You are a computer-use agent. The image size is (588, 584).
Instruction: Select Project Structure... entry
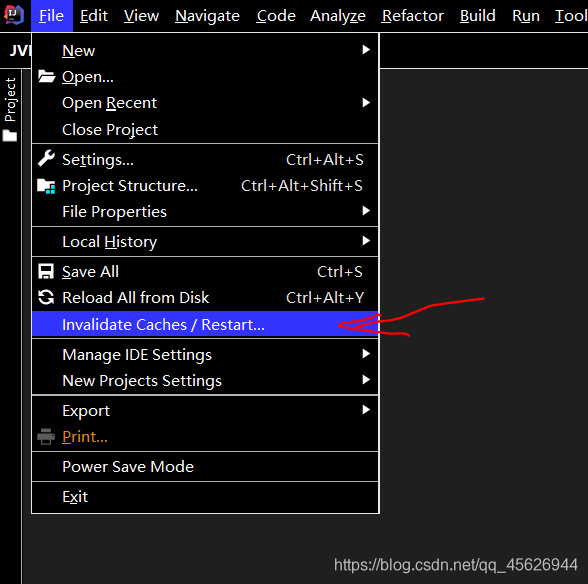point(205,186)
